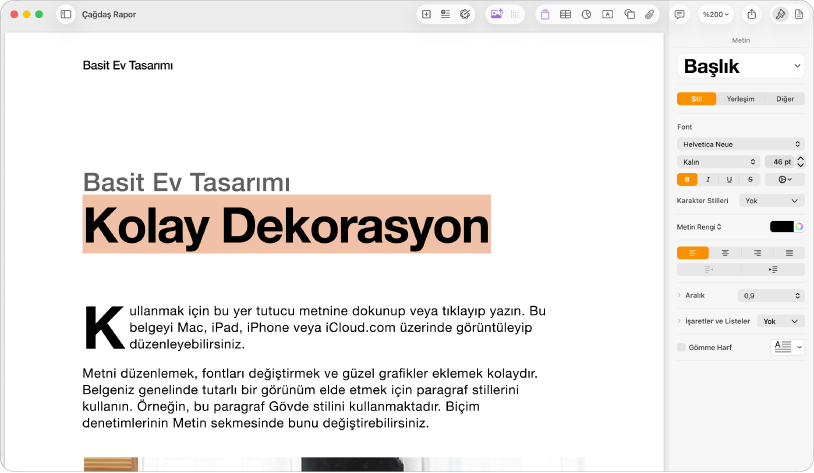Open the Helvetica Neue font menu
The image size is (814, 473).
(741, 144)
